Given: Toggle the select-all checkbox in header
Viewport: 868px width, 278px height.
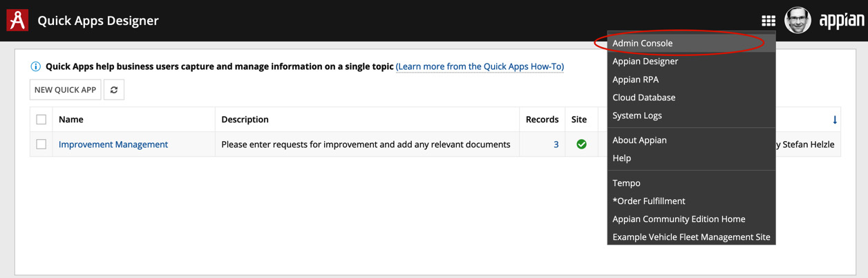Looking at the screenshot, I should [x=41, y=120].
